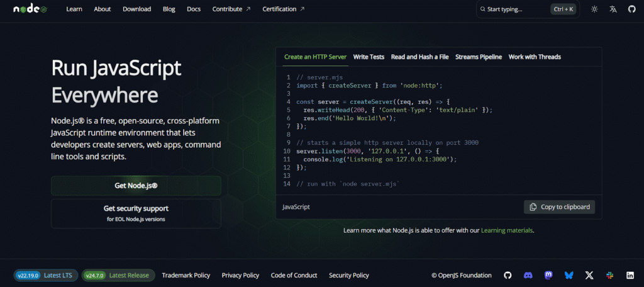644x287 pixels.
Task: Open the LinkedIn icon in the footer
Action: tap(630, 275)
